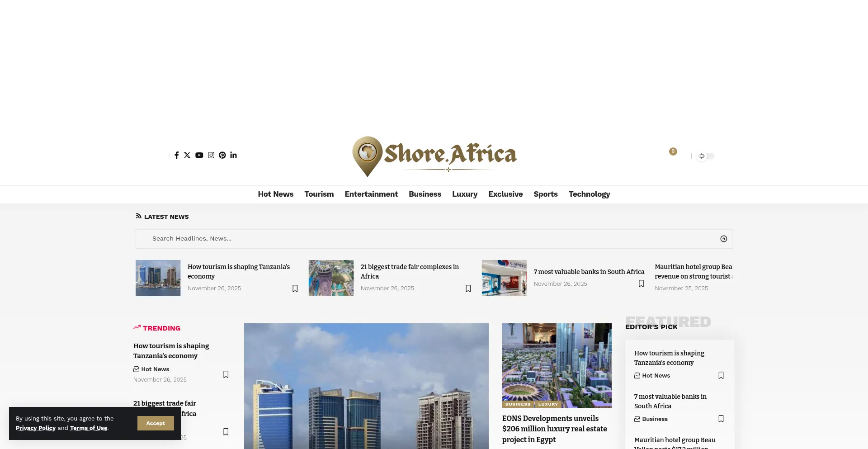868x449 pixels.
Task: Submit search with the arrow icon
Action: coord(723,239)
